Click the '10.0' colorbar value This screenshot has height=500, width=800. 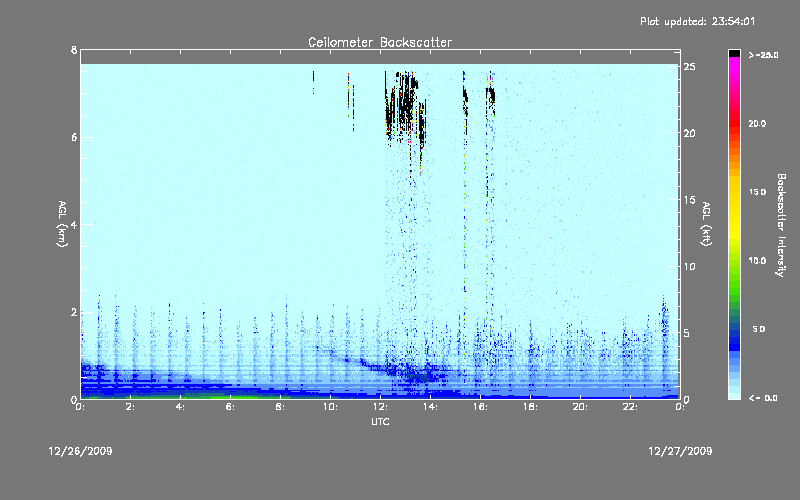757,261
